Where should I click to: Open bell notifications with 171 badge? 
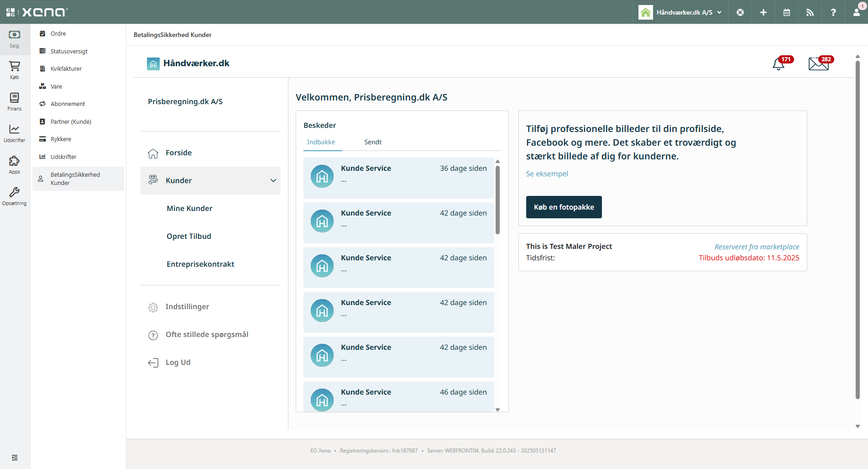pos(779,64)
